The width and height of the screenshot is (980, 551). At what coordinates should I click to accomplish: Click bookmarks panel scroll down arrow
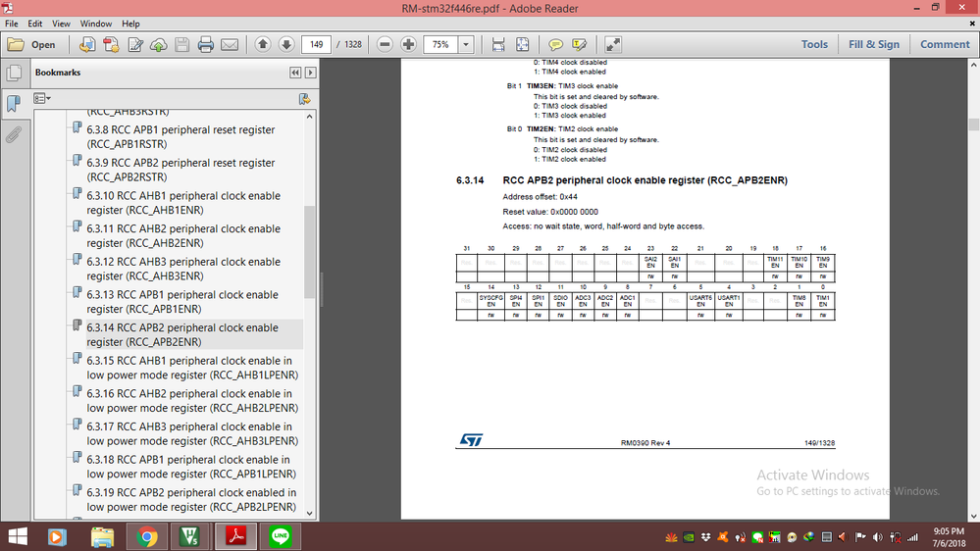pyautogui.click(x=309, y=513)
